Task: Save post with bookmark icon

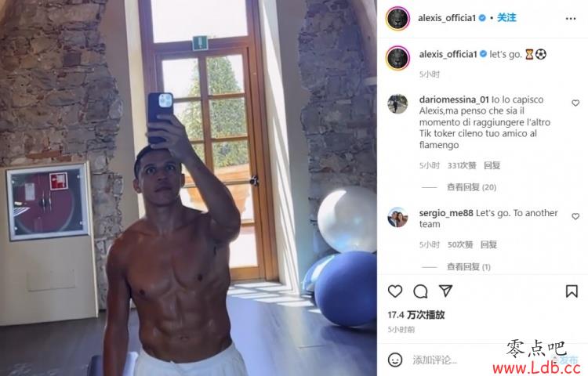Action: 572,291
